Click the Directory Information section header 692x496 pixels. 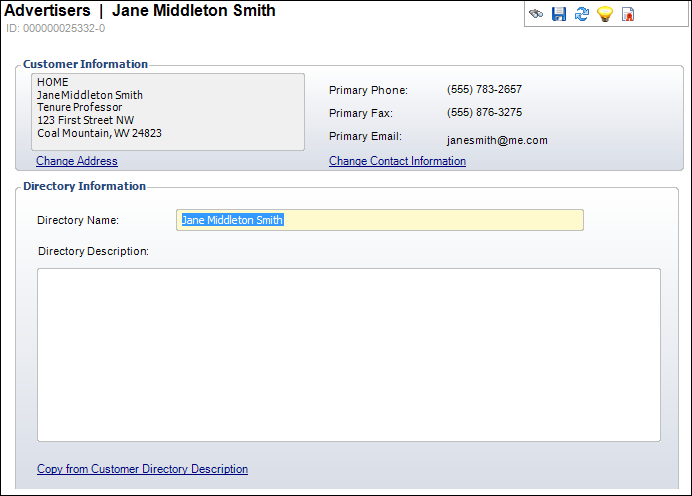click(x=84, y=186)
